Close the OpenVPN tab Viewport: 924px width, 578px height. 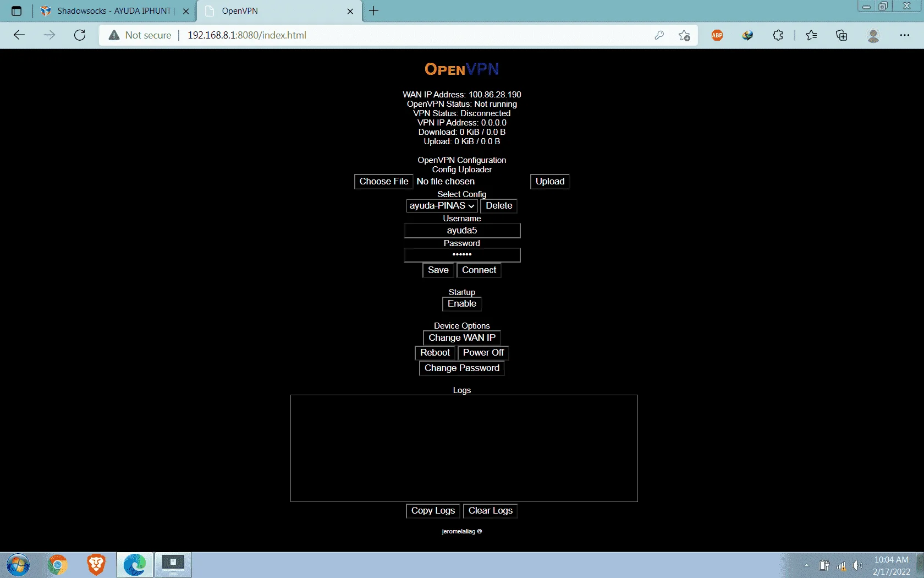pyautogui.click(x=350, y=11)
